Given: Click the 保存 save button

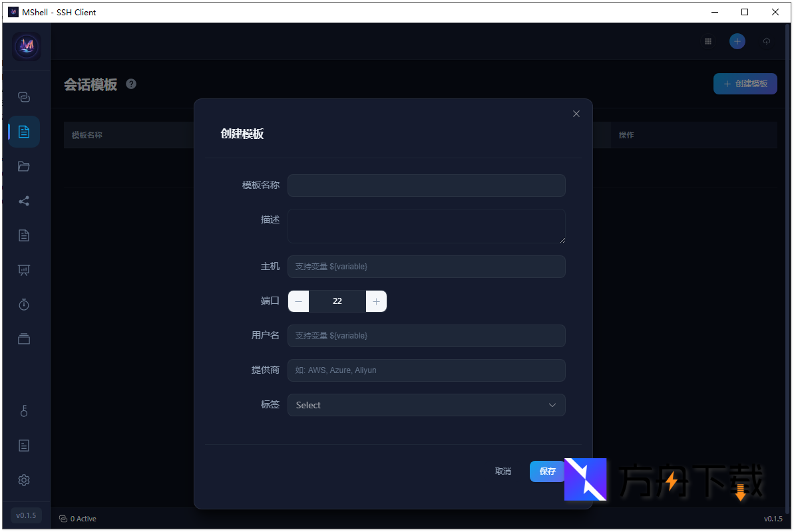Looking at the screenshot, I should pyautogui.click(x=547, y=471).
